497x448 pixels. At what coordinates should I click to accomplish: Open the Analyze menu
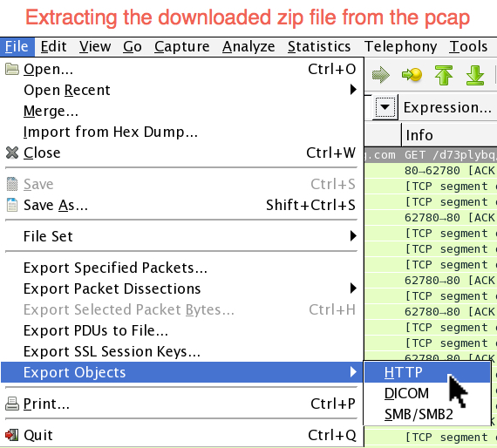248,47
